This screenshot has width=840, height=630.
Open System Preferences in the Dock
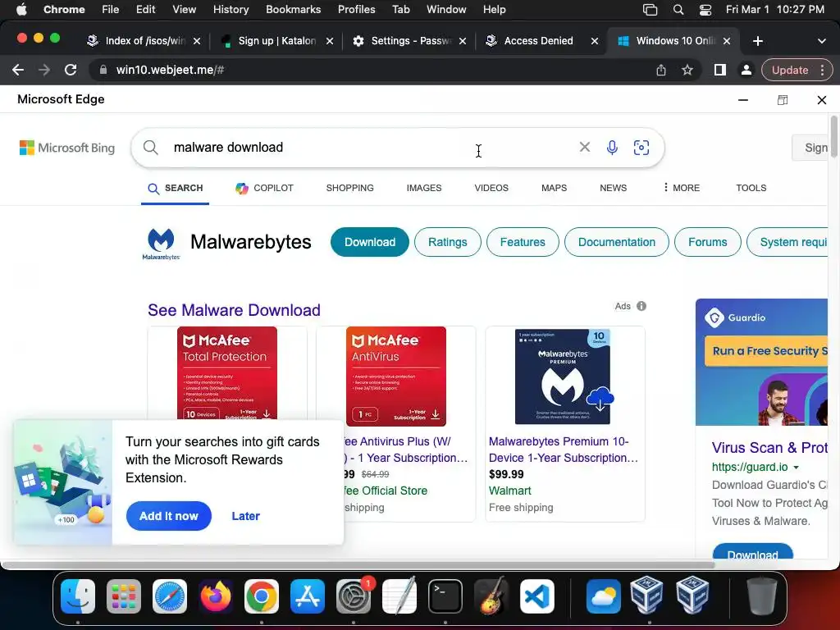[354, 596]
